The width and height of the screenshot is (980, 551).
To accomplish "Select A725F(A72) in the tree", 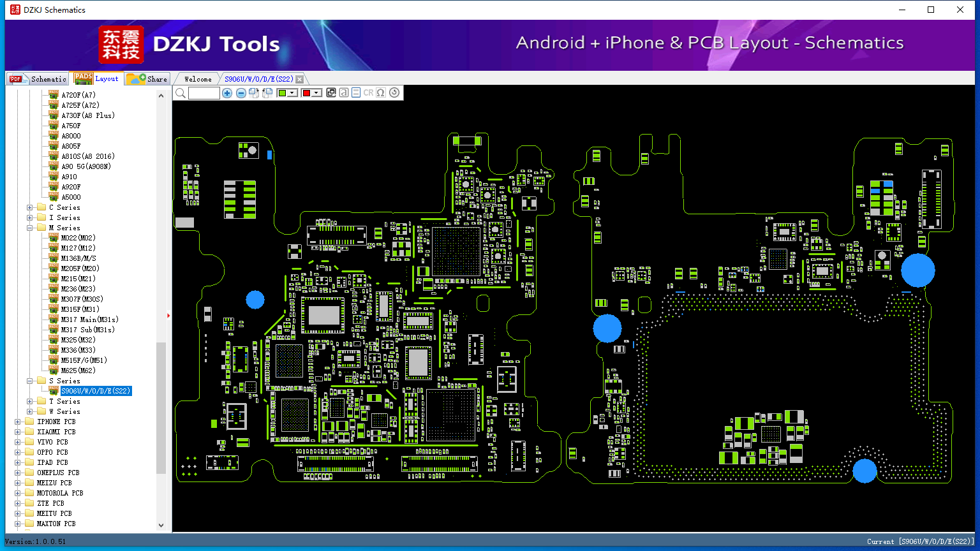I will point(80,105).
